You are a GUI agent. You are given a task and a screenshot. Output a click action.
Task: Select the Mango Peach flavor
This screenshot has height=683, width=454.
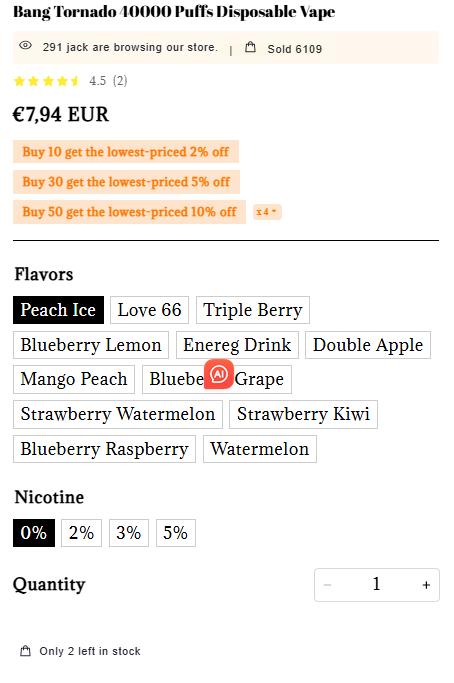tap(74, 379)
